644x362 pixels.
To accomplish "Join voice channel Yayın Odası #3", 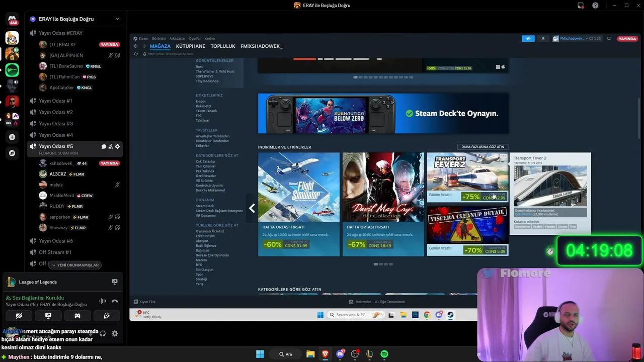I will click(55, 124).
